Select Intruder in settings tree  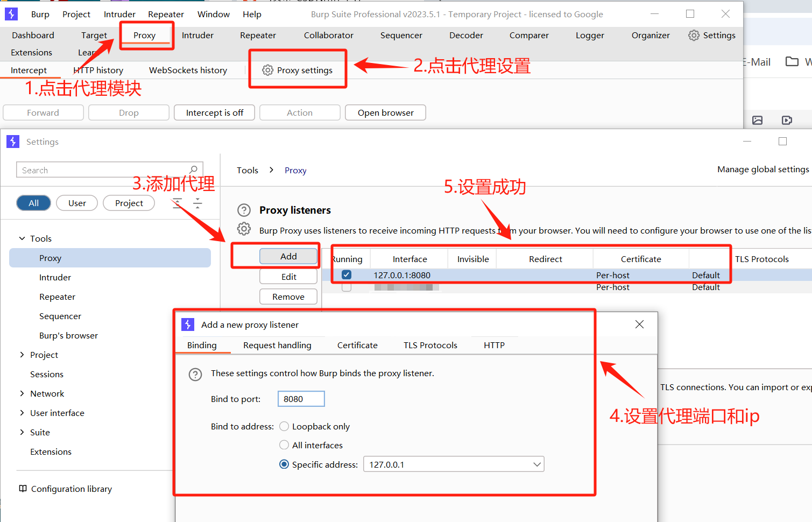pyautogui.click(x=55, y=277)
